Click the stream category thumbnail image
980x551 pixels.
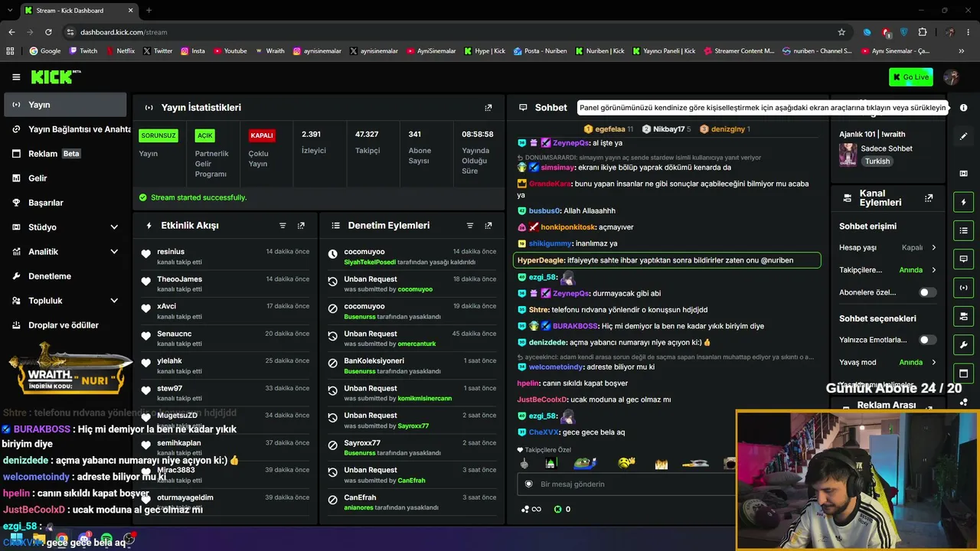[848, 154]
